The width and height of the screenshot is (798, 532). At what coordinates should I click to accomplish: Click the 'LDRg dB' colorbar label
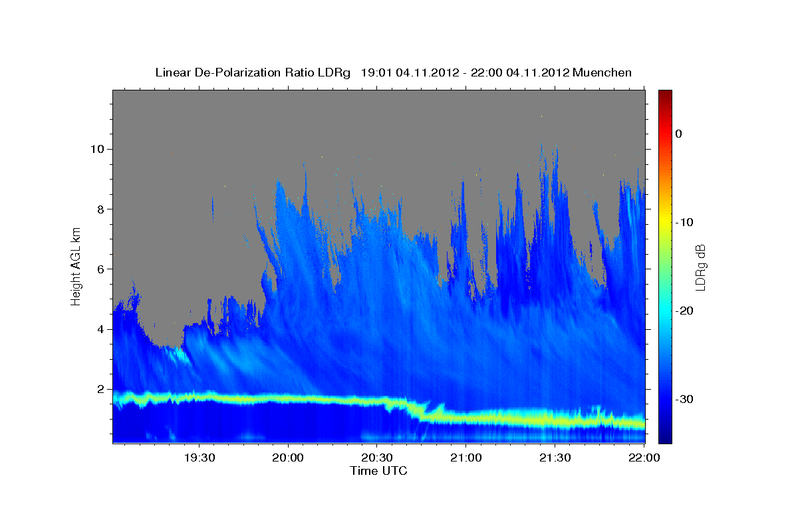point(700,268)
